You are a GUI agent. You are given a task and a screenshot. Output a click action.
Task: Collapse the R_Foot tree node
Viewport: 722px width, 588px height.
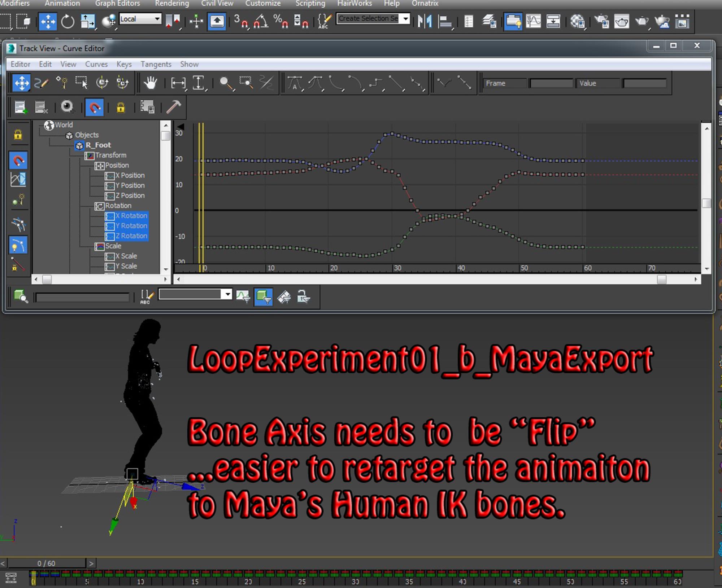[79, 145]
